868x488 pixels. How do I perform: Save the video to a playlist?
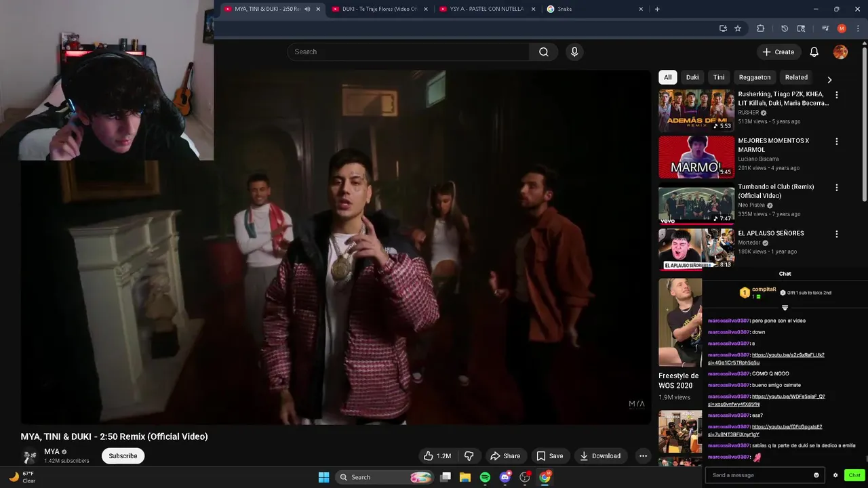[550, 456]
